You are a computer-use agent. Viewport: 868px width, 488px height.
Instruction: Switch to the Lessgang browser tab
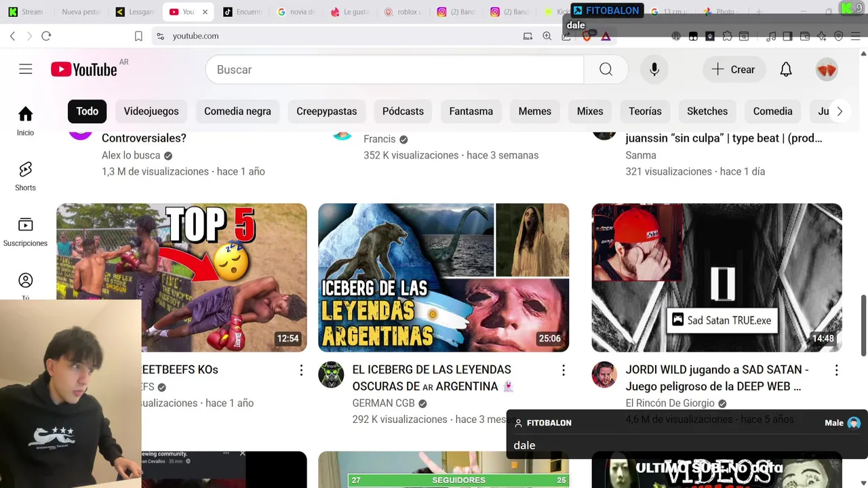(x=136, y=12)
